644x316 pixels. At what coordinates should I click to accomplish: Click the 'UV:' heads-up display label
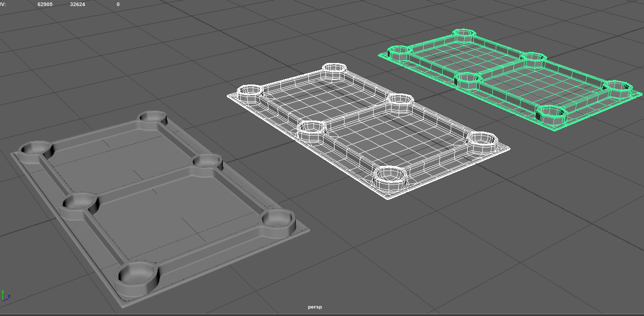3,4
